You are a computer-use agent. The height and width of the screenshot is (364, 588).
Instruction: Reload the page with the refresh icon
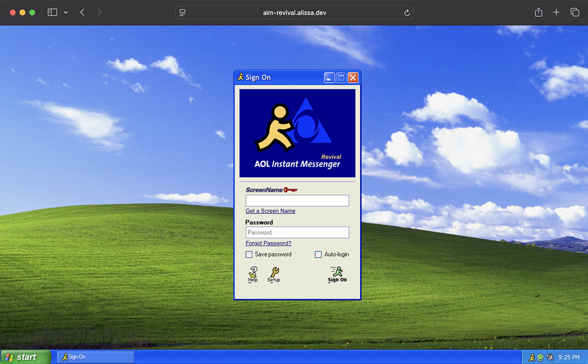pyautogui.click(x=407, y=13)
